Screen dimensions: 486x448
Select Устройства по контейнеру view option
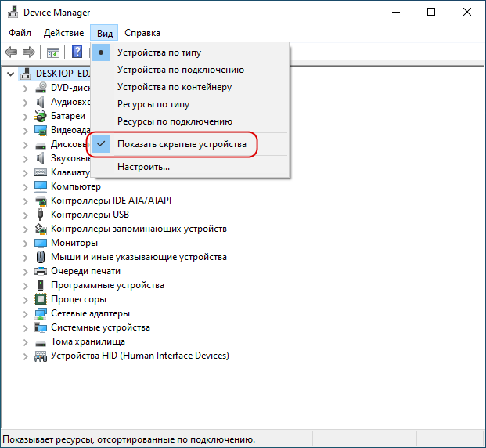[x=191, y=87]
